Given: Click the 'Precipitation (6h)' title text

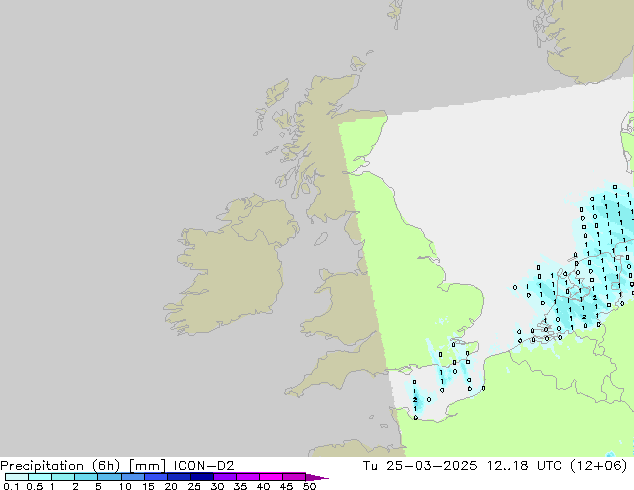Looking at the screenshot, I should point(60,466).
